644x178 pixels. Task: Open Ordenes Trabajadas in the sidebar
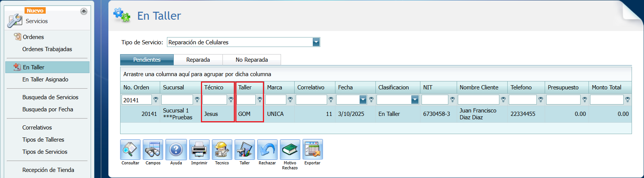point(47,49)
